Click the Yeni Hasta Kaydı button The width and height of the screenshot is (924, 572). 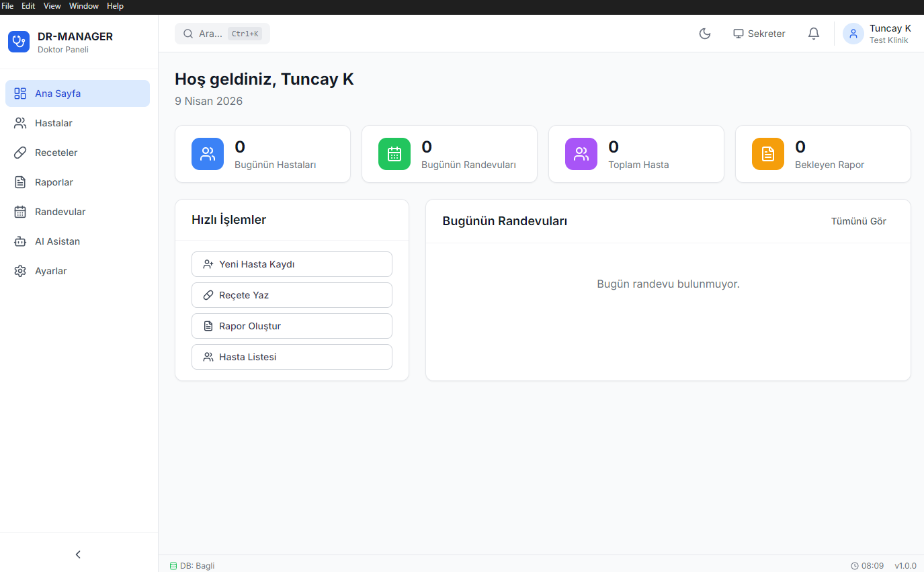tap(292, 263)
